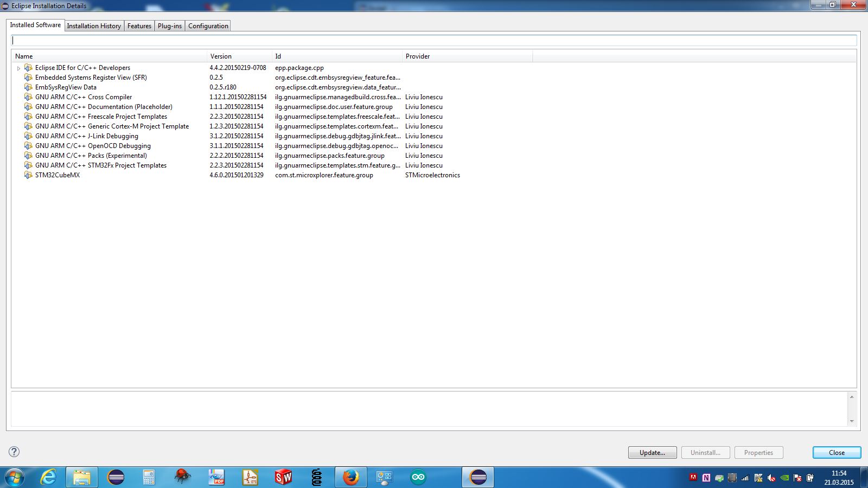868x488 pixels.
Task: Open the Plug-ins tab
Action: [x=170, y=26]
